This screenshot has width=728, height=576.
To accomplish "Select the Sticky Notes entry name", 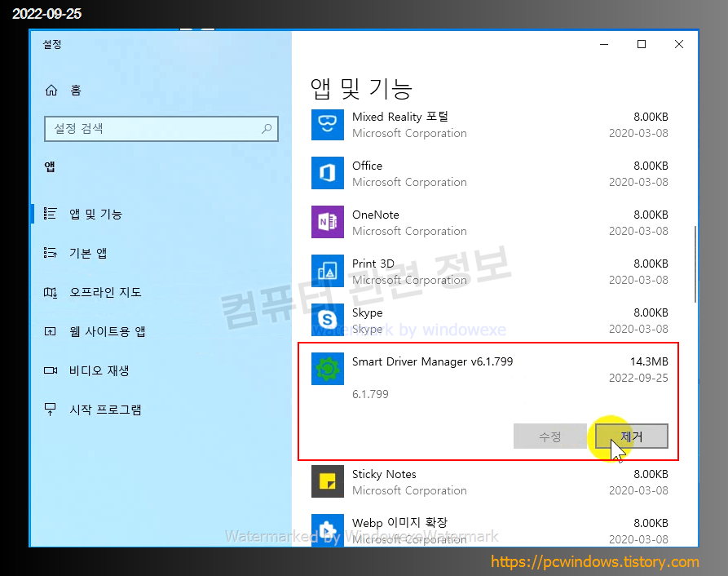I will (x=384, y=474).
